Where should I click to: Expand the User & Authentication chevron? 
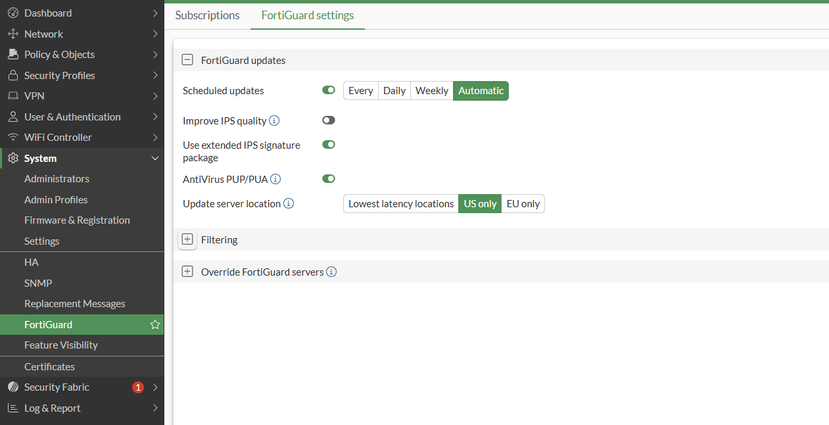click(155, 117)
